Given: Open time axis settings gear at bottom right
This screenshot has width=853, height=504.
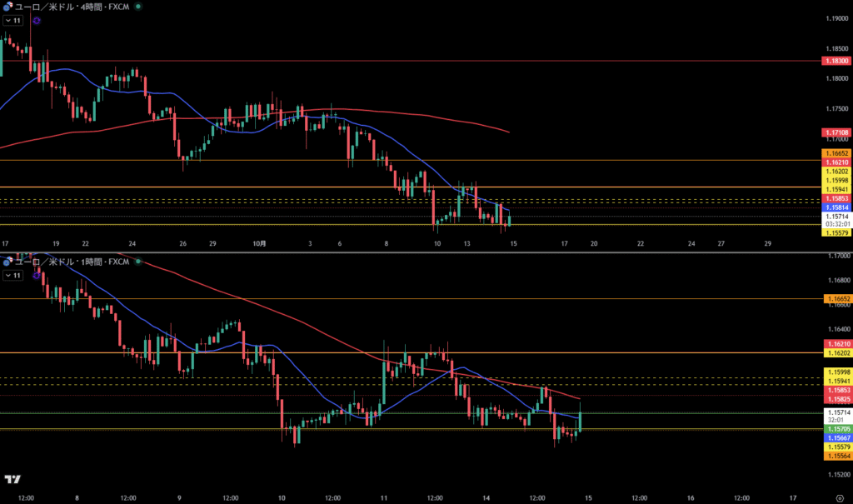Looking at the screenshot, I should [x=839, y=497].
